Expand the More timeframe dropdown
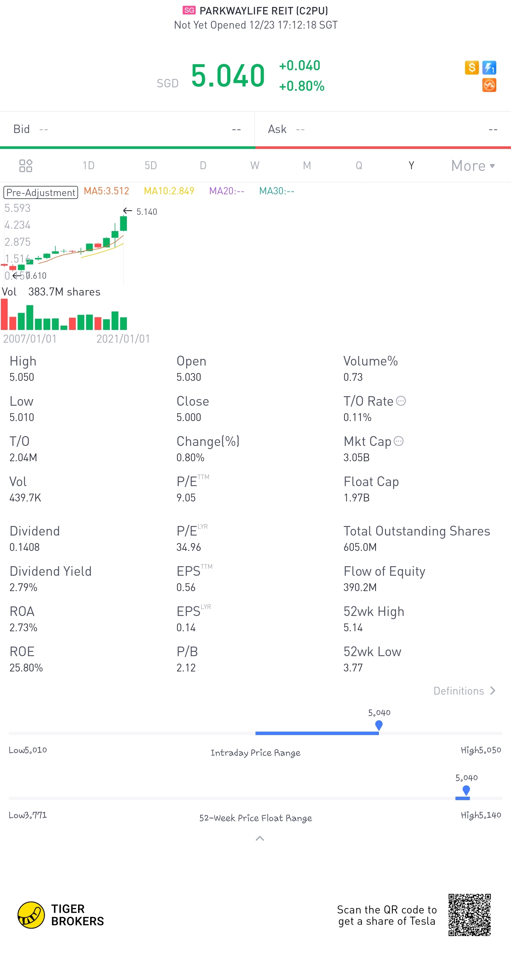Image resolution: width=511 pixels, height=980 pixels. click(473, 165)
